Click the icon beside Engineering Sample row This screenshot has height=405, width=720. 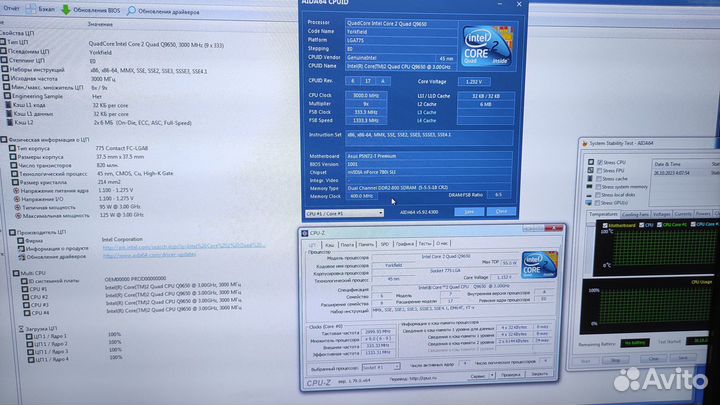coord(7,96)
